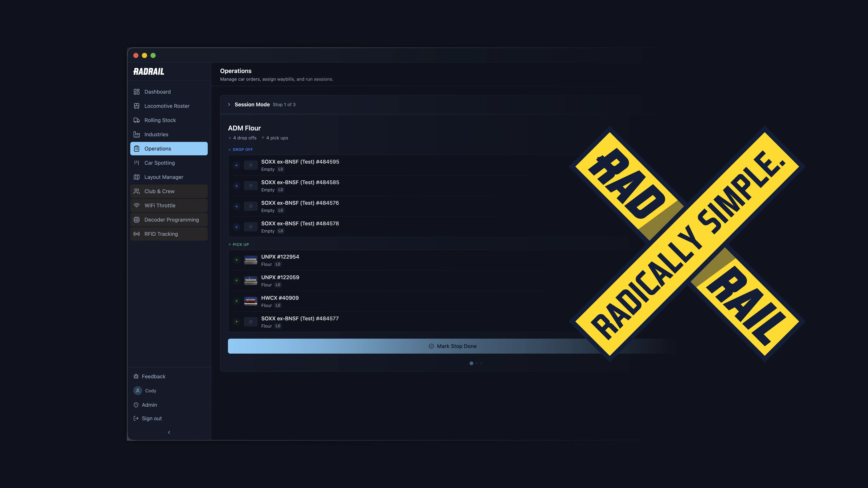This screenshot has height=488, width=868.
Task: Open the UNPX #122059 car thumbnail
Action: pyautogui.click(x=251, y=281)
